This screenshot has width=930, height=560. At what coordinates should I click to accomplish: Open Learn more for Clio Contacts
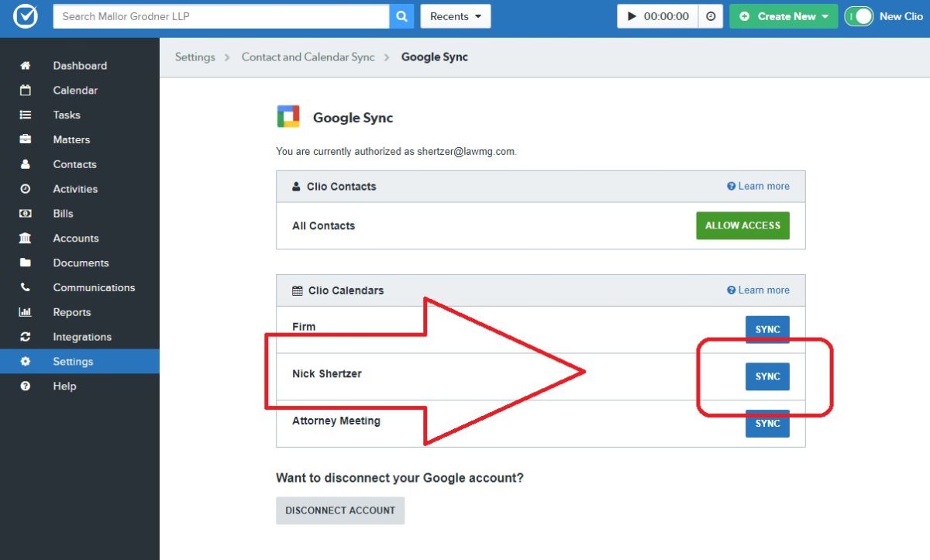click(x=759, y=186)
